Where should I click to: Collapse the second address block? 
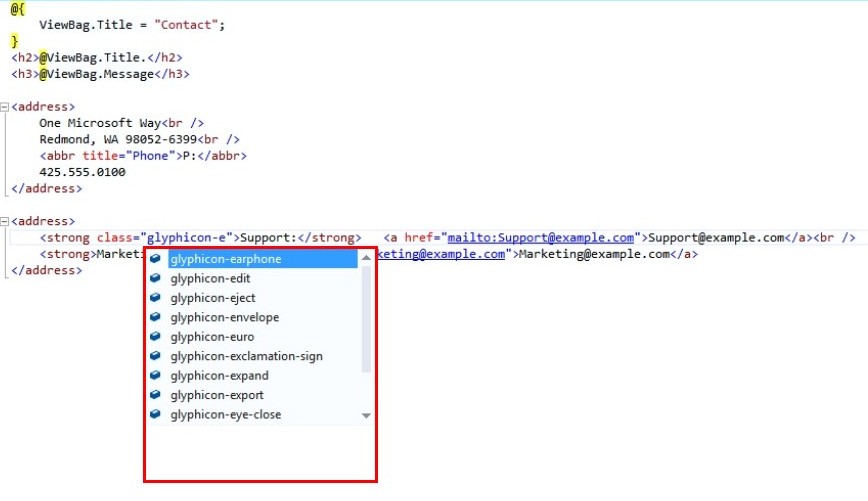[4, 221]
